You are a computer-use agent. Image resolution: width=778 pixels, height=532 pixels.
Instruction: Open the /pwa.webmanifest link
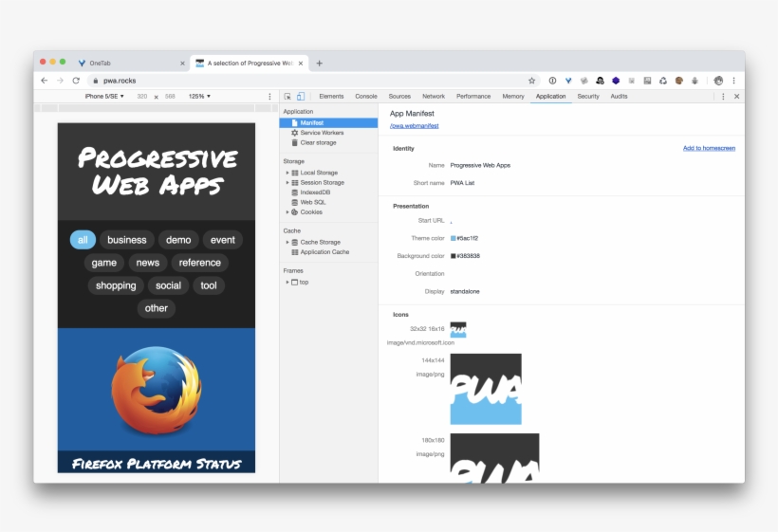click(415, 126)
